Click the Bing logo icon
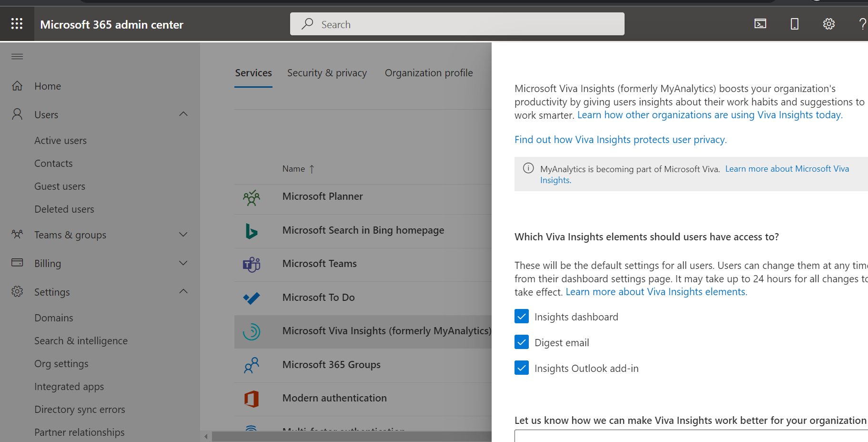Screen dimensions: 868x442 pyautogui.click(x=251, y=231)
